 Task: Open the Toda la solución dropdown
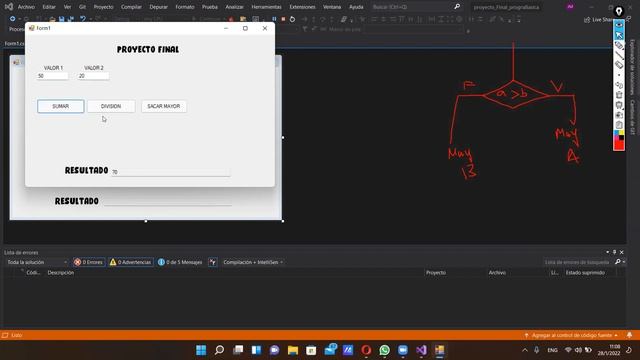(37, 262)
